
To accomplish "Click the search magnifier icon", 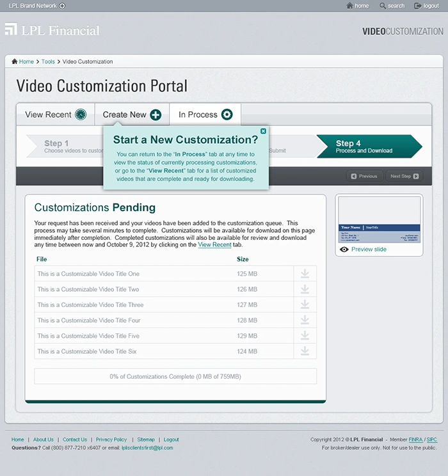I will 383,6.
